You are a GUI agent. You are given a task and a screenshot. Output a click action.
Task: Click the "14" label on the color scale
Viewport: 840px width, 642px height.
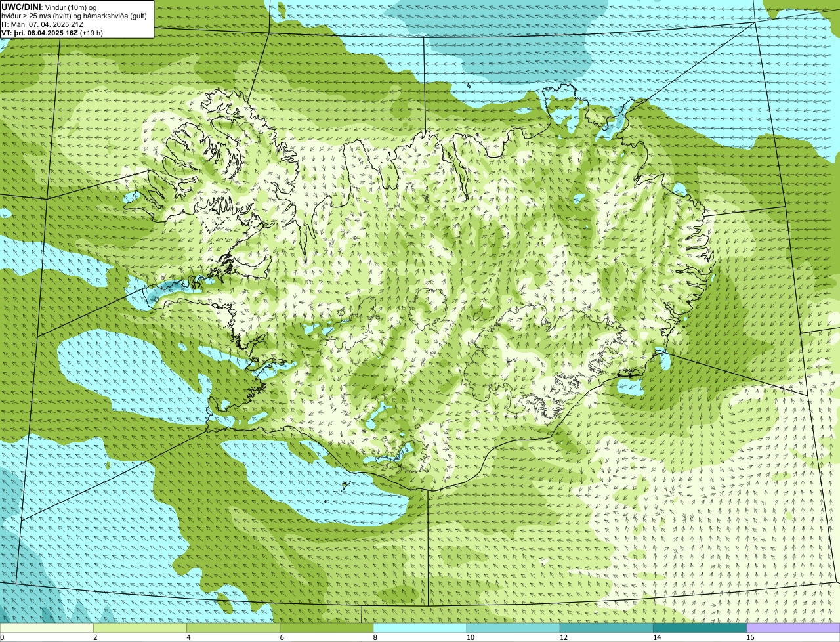click(x=656, y=637)
